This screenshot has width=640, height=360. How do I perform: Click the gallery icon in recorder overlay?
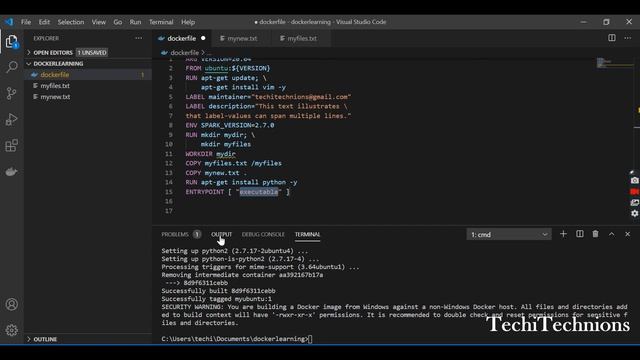click(634, 202)
